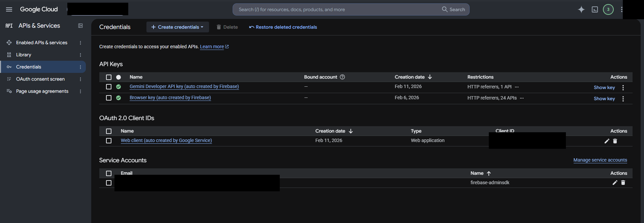
Task: Select all API keys header checkbox
Action: tap(109, 77)
